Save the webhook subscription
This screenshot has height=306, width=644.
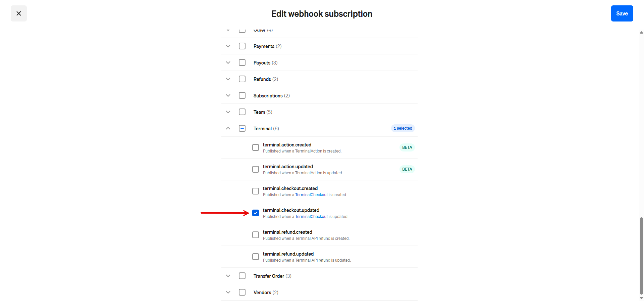click(622, 13)
